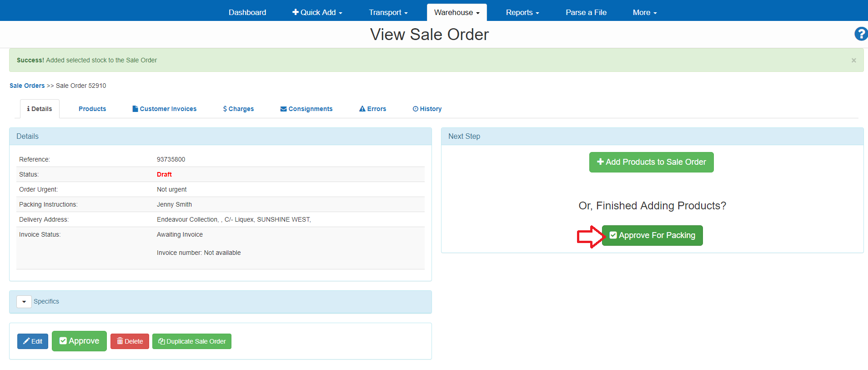Open the help question mark icon

tap(861, 34)
